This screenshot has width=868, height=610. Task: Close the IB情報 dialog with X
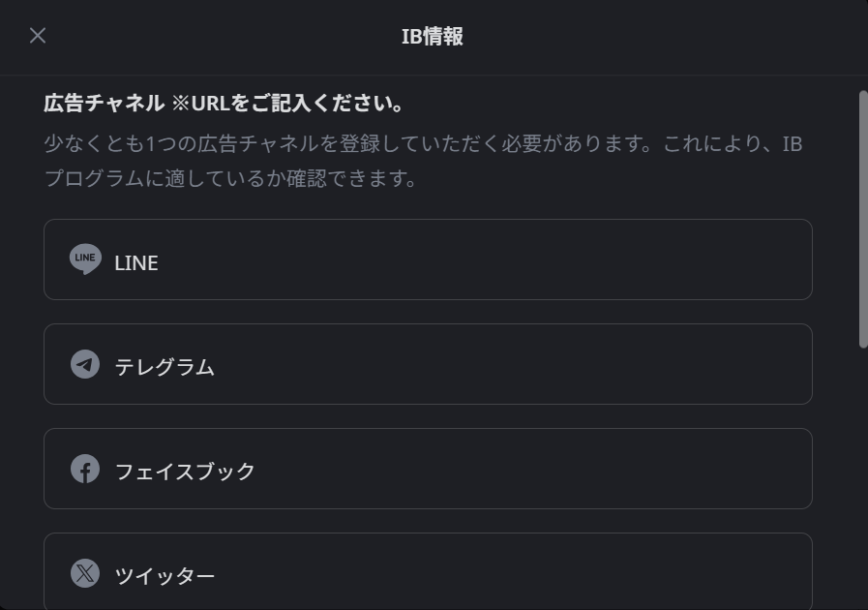[38, 36]
